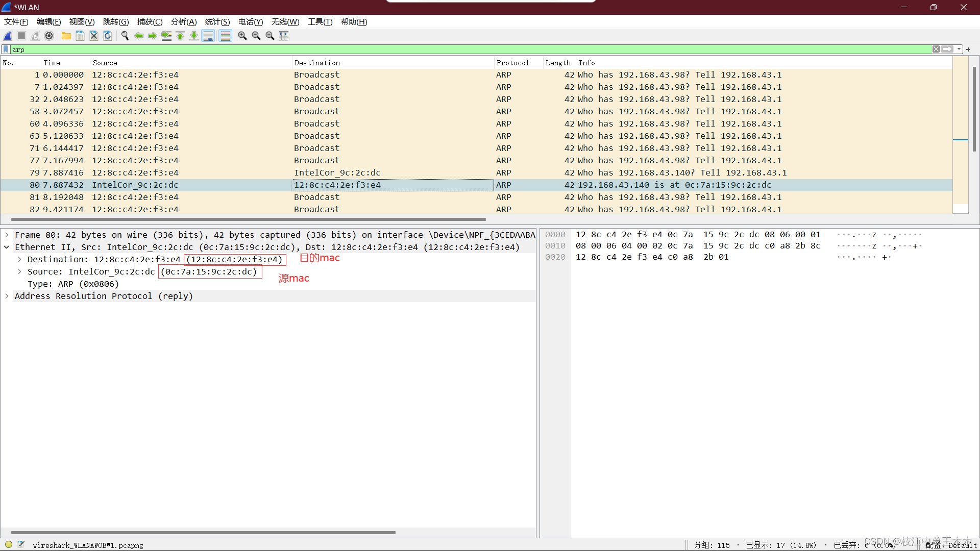Click the packet list horizontal scrollbar
This screenshot has width=980, height=551.
coord(249,219)
